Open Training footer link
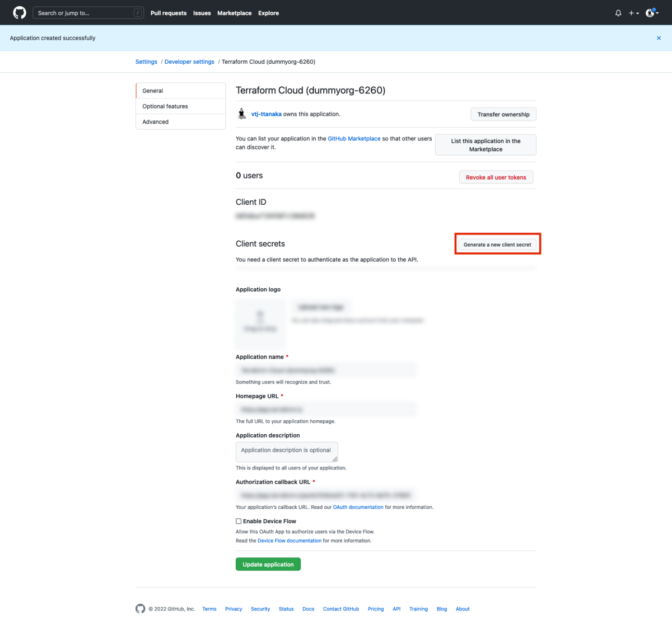Viewport: 672px width, 634px height. 418,609
